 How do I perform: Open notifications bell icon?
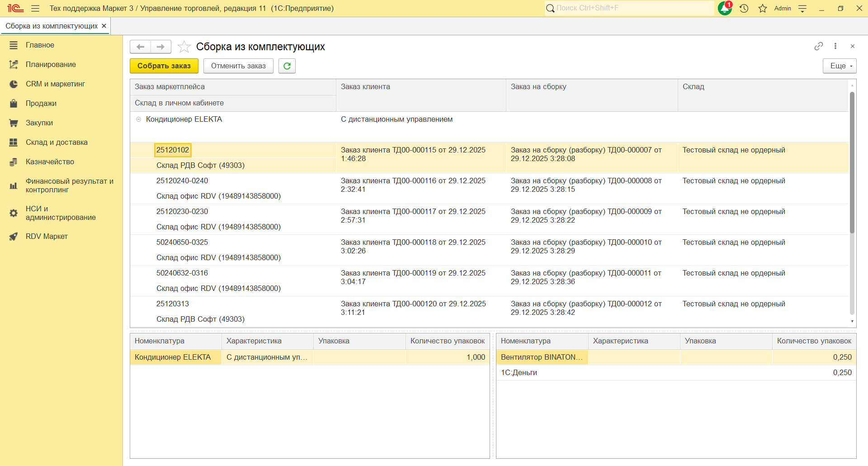[x=725, y=8]
